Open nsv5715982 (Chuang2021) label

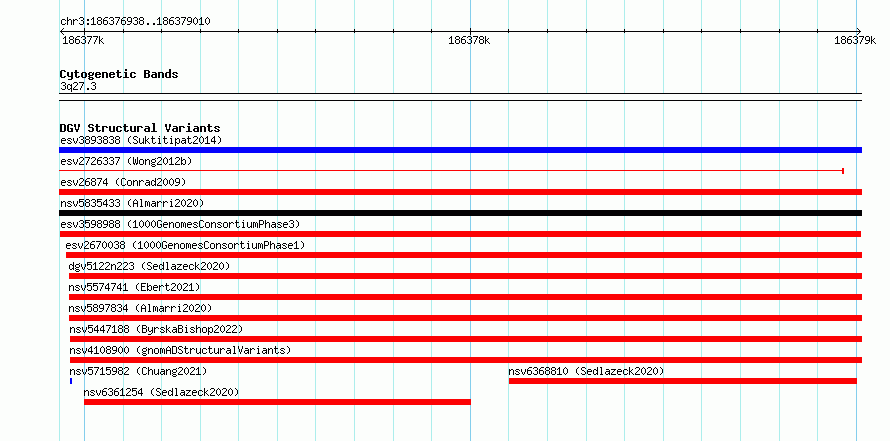[x=138, y=371]
